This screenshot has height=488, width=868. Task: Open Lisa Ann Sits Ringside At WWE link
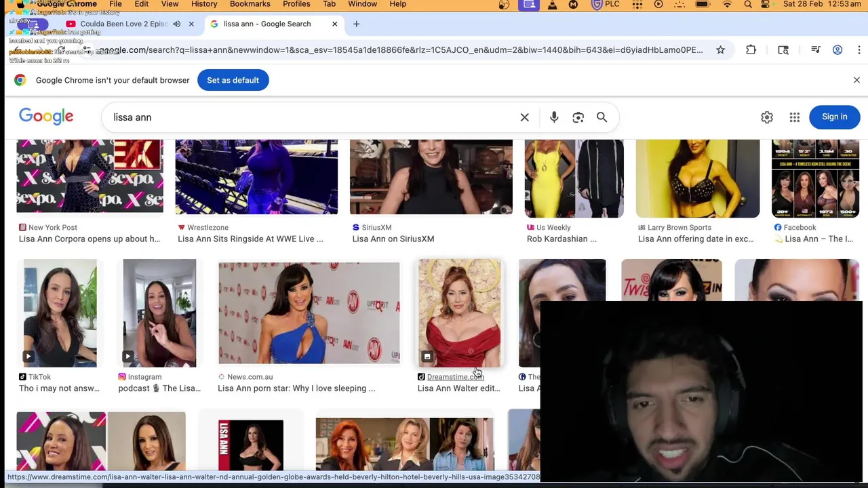pos(250,239)
